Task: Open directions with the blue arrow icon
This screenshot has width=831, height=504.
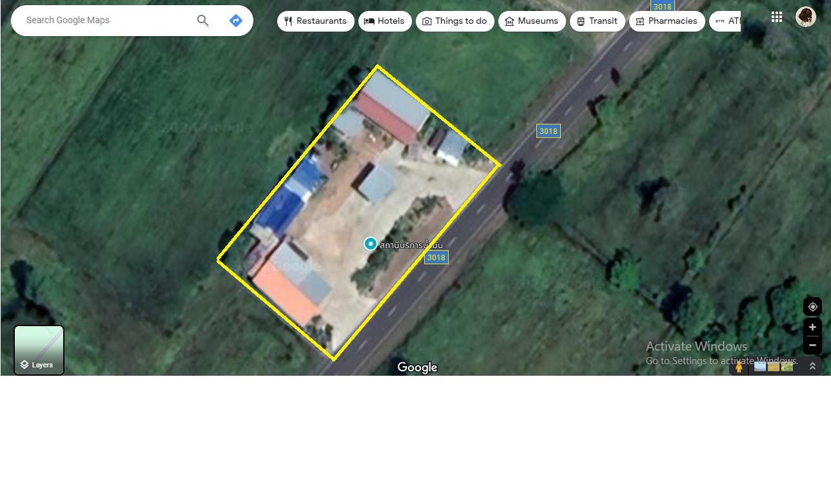Action: click(x=236, y=21)
